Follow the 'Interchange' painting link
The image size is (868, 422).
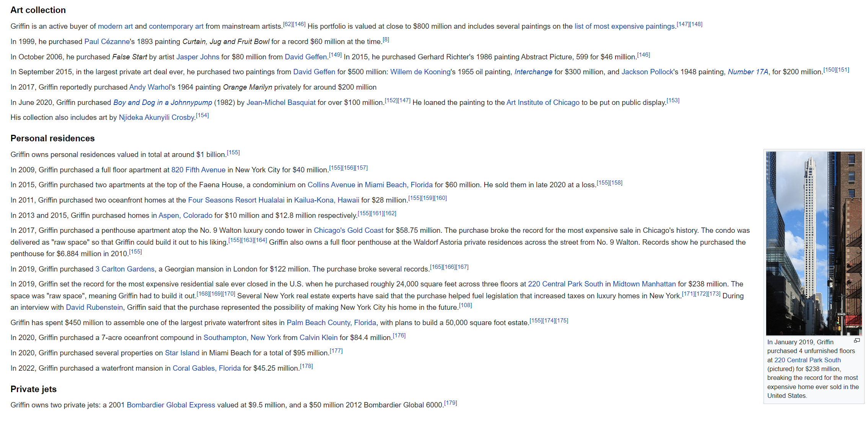coord(533,72)
